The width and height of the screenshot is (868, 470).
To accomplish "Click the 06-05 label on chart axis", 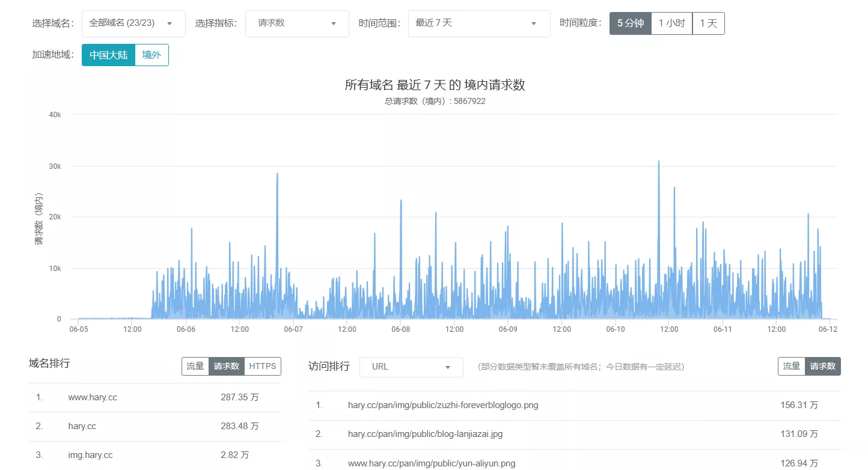I will point(79,329).
